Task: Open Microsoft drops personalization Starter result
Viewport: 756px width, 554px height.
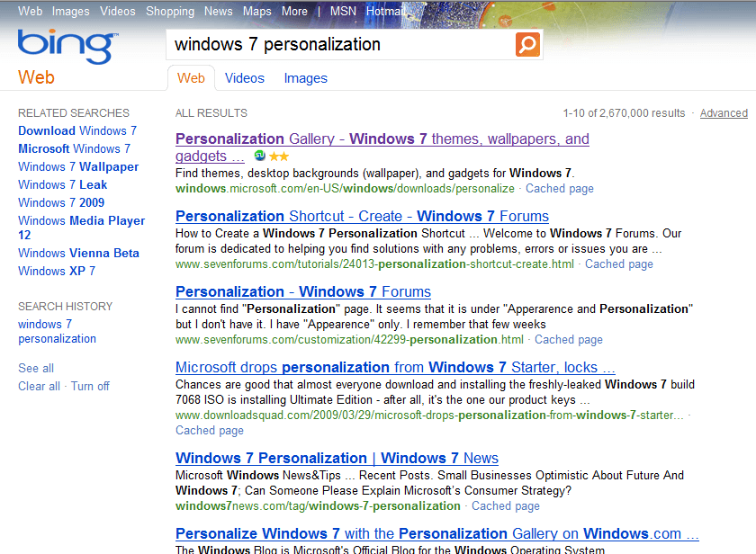Action: tap(395, 368)
